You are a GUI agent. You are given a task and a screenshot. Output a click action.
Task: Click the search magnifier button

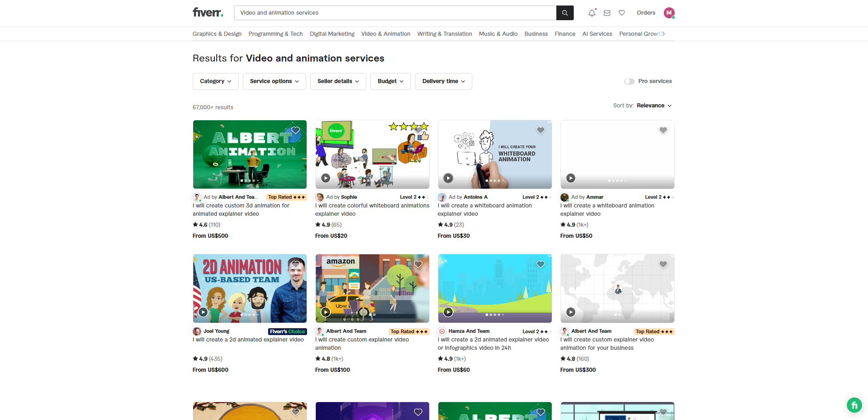pyautogui.click(x=565, y=13)
